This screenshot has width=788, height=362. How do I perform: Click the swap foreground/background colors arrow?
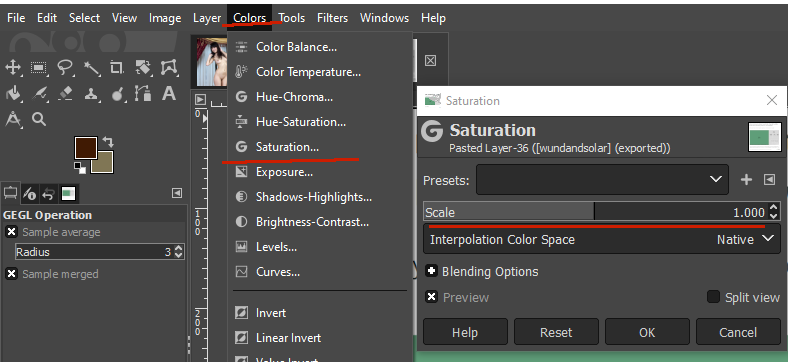click(x=107, y=142)
